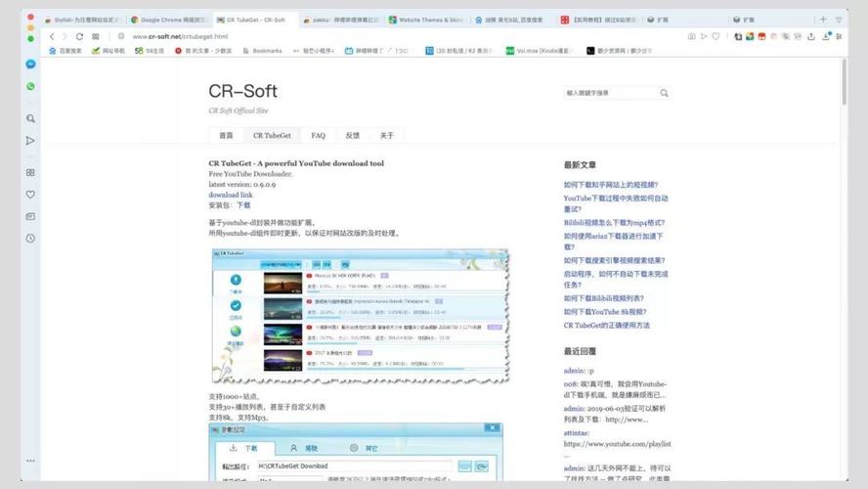Take a page snapshot with the camera icon

tap(691, 36)
